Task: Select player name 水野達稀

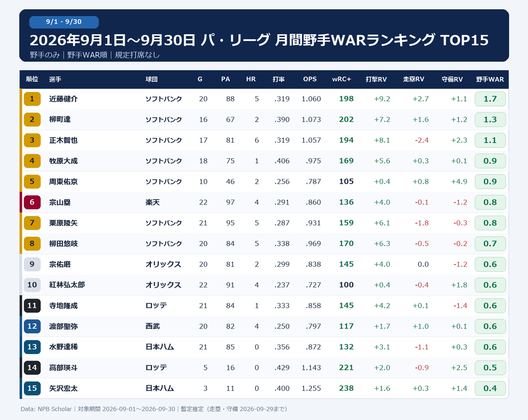Action: pos(63,347)
